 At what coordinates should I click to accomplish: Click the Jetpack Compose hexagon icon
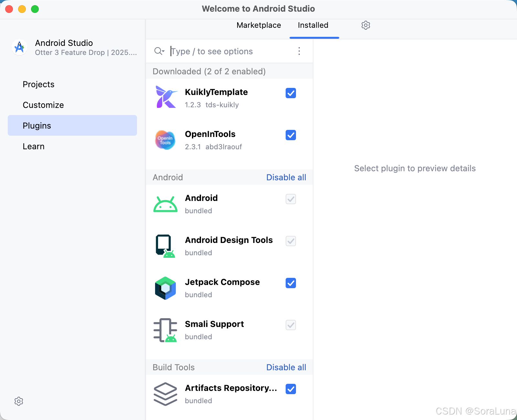click(x=165, y=288)
